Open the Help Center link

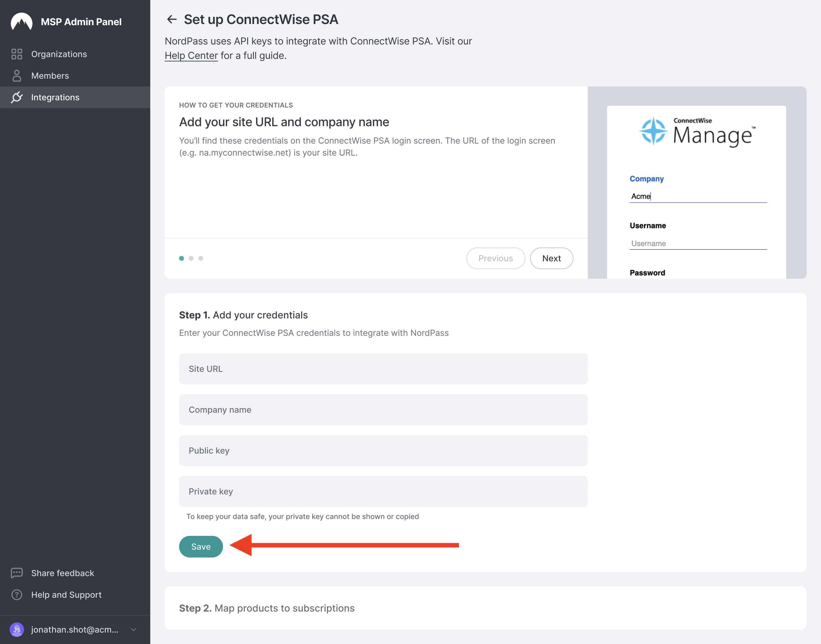click(x=191, y=56)
